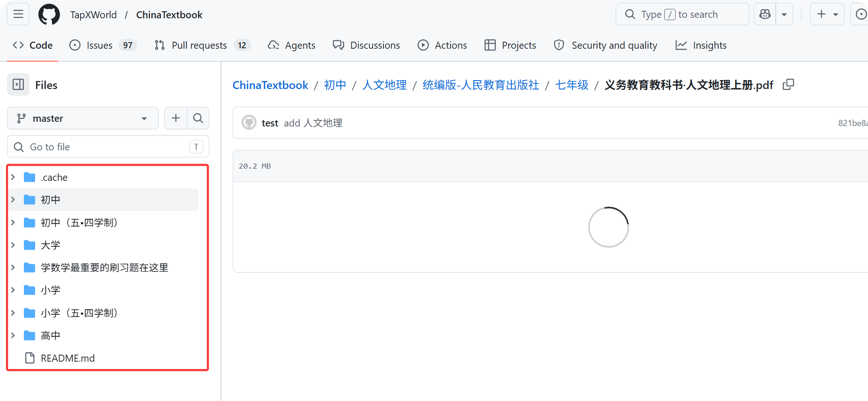The image size is (868, 401).
Task: Go to GitHub home via Octocat logo
Action: (49, 15)
